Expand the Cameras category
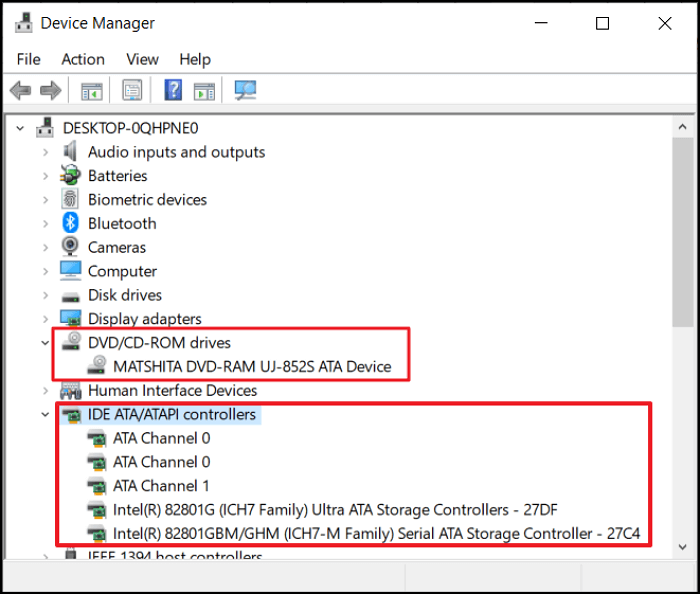 [46, 247]
